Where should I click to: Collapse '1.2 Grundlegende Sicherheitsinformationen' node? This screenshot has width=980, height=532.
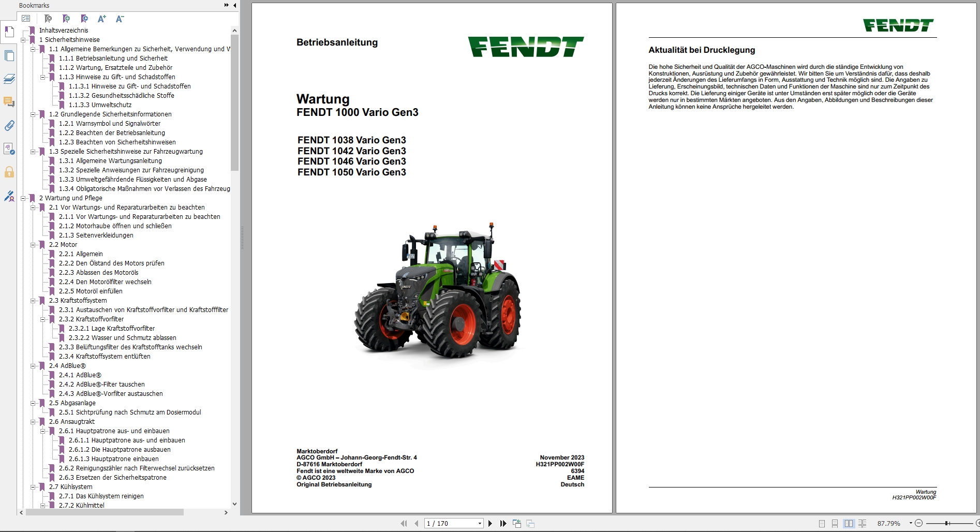33,114
